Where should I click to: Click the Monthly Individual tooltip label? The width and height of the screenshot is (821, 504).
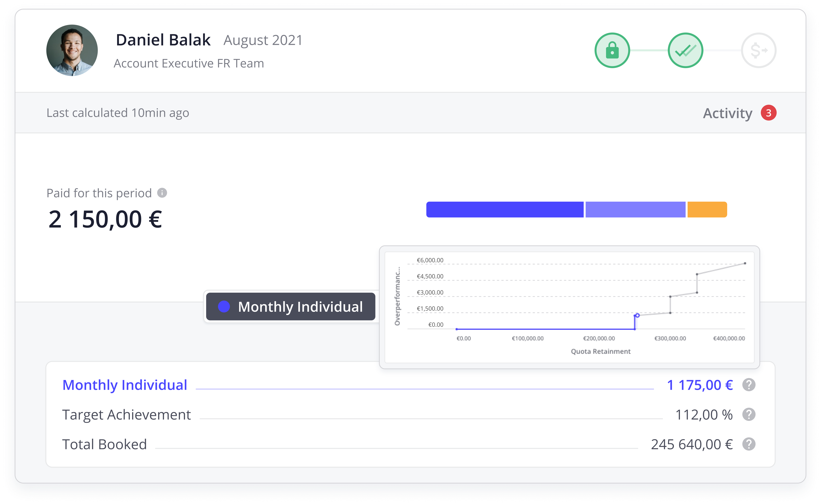tap(290, 307)
